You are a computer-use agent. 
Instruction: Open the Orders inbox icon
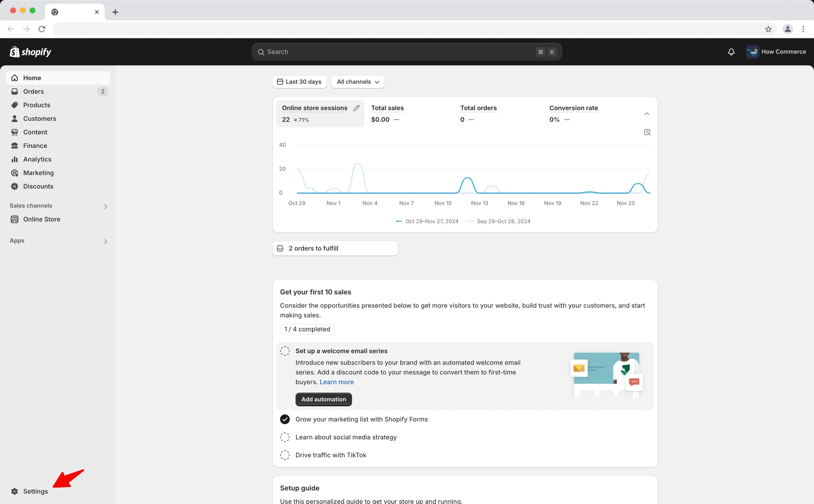point(15,91)
